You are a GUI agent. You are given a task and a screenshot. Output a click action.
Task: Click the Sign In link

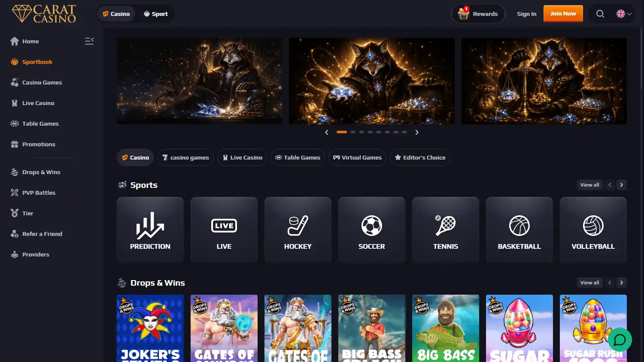[x=527, y=14]
